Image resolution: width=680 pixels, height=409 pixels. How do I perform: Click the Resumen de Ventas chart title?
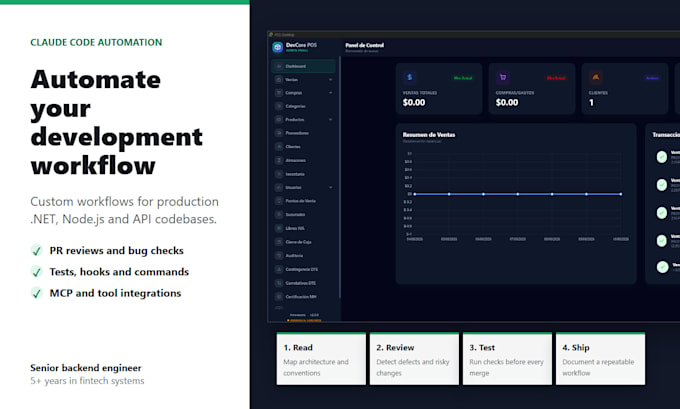point(429,135)
